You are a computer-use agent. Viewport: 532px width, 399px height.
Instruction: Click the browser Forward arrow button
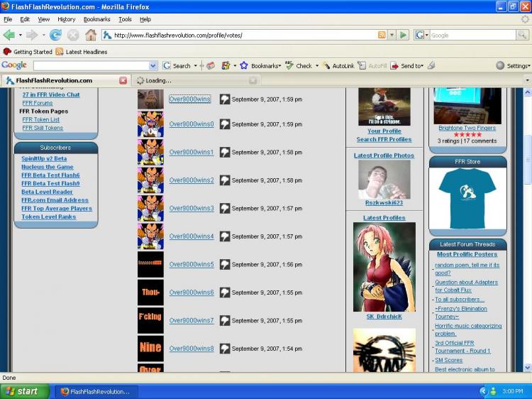[31, 35]
